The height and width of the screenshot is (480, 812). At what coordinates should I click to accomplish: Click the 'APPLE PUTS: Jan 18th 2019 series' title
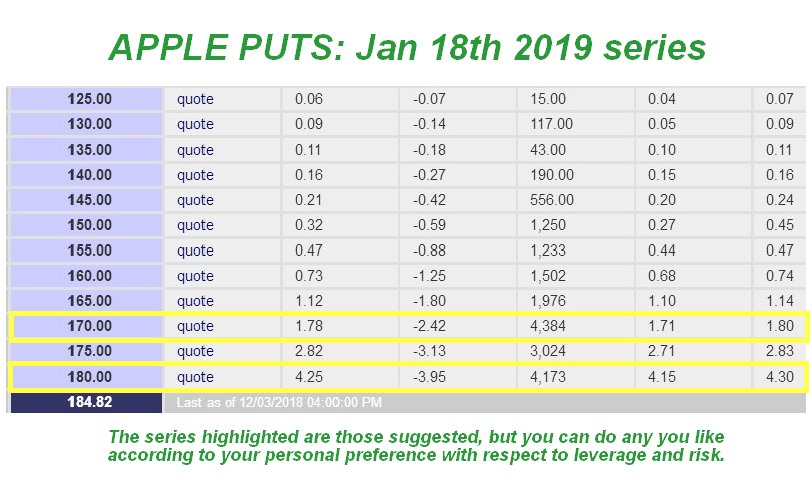pyautogui.click(x=406, y=46)
